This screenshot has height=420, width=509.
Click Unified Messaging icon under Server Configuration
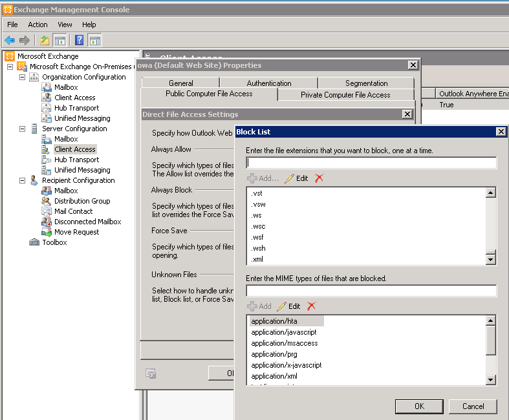(x=47, y=170)
